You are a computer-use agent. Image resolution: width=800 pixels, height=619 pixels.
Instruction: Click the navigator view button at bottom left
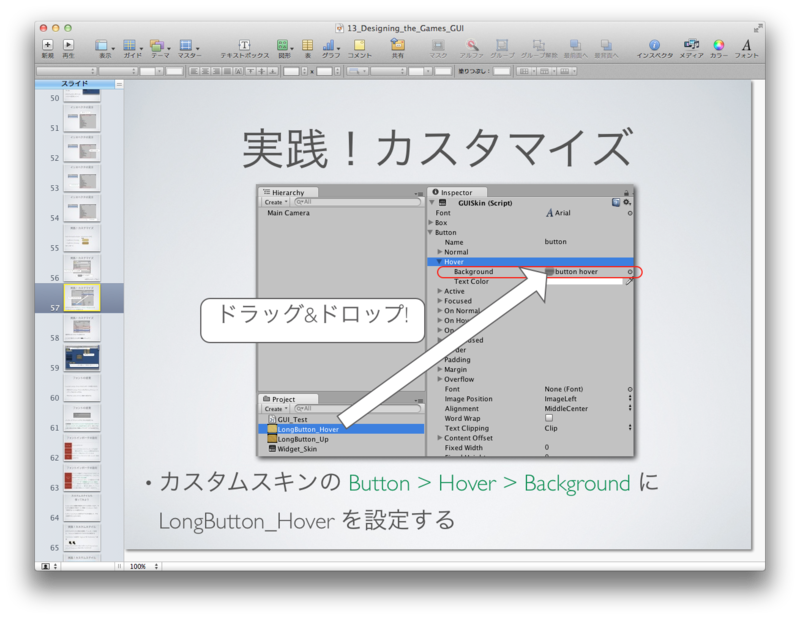(x=49, y=566)
